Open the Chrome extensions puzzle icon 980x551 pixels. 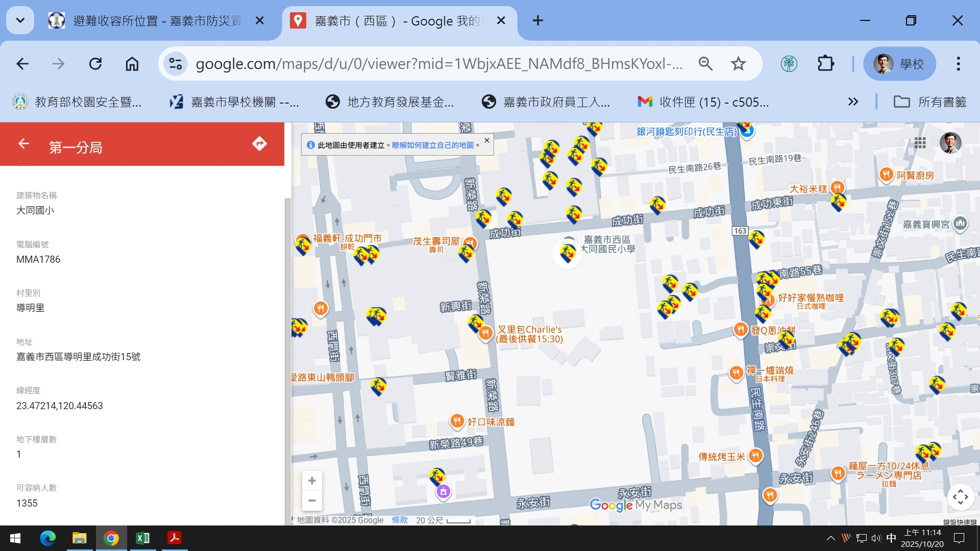[x=825, y=64]
